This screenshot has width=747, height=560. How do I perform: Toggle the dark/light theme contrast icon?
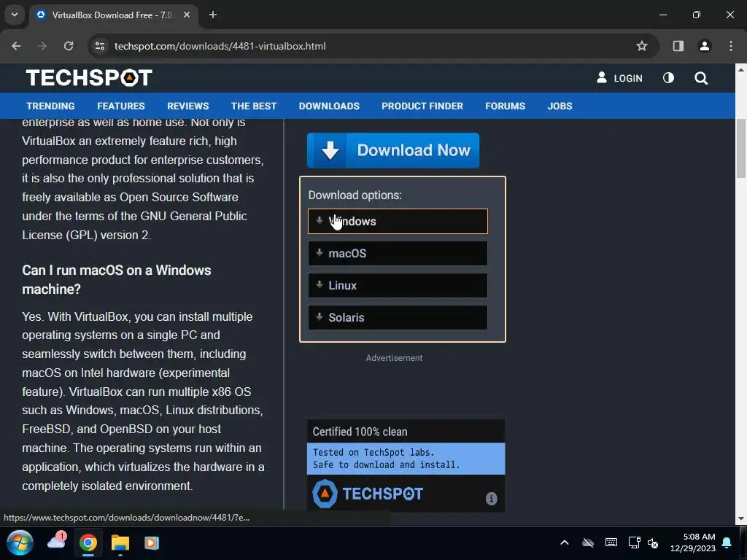(x=668, y=77)
